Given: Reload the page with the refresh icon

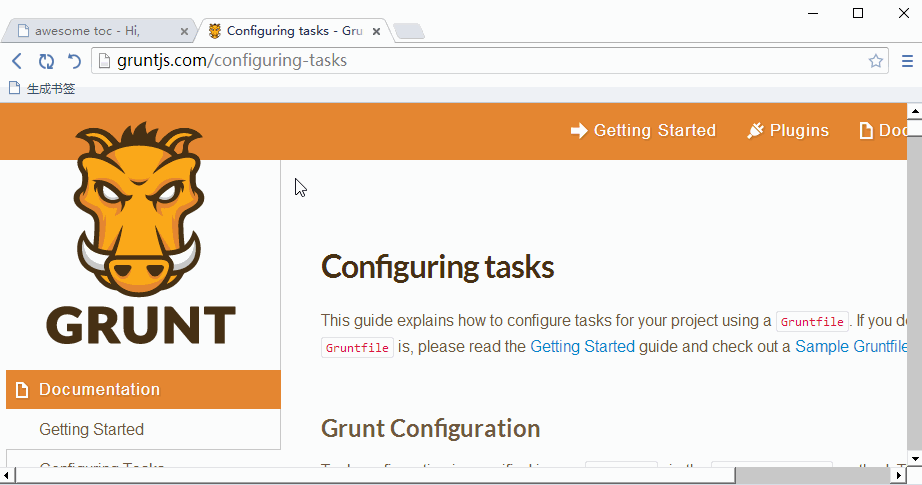Looking at the screenshot, I should (46, 61).
